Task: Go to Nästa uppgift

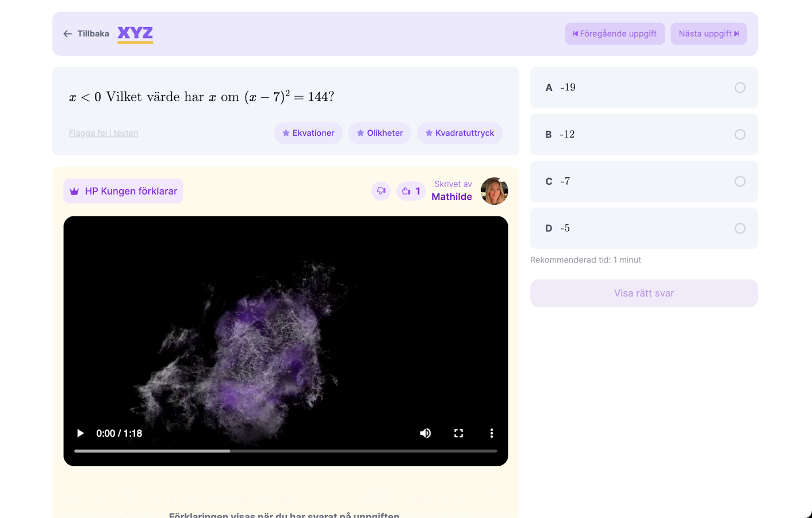Action: click(x=708, y=34)
